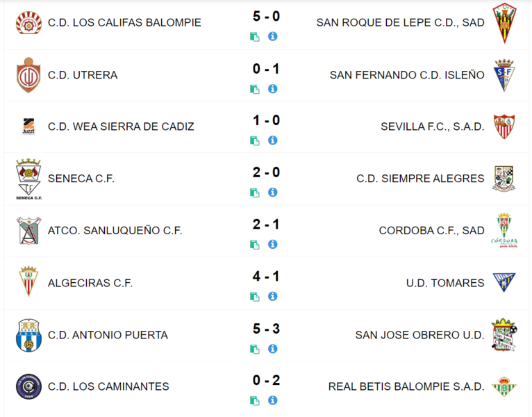This screenshot has width=532, height=417.
Task: Open match report icon for Califas vs San Roque
Action: click(255, 37)
